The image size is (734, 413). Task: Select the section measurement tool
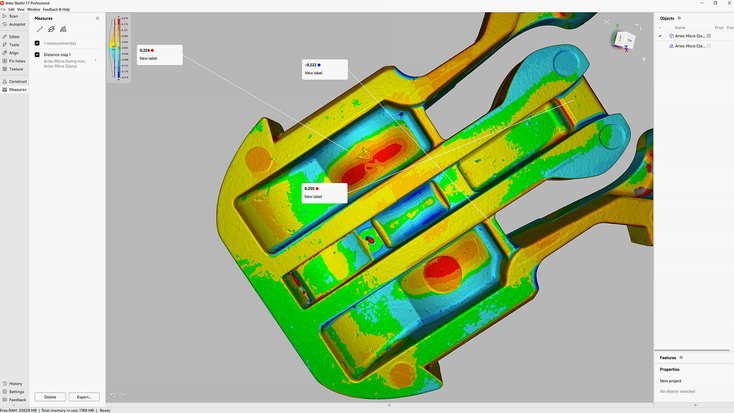coord(51,29)
